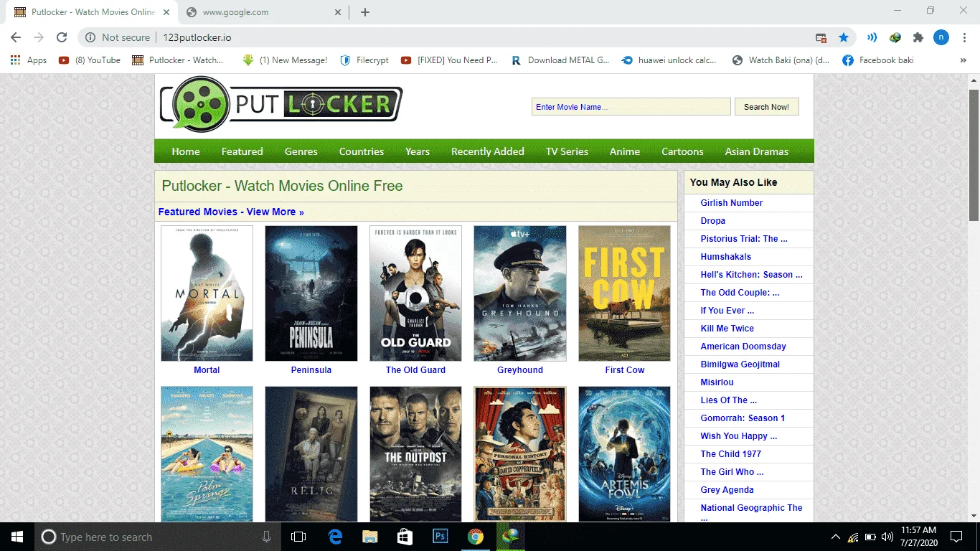The image size is (980, 551).
Task: Open the Asian Dramas menu item
Action: 757,151
